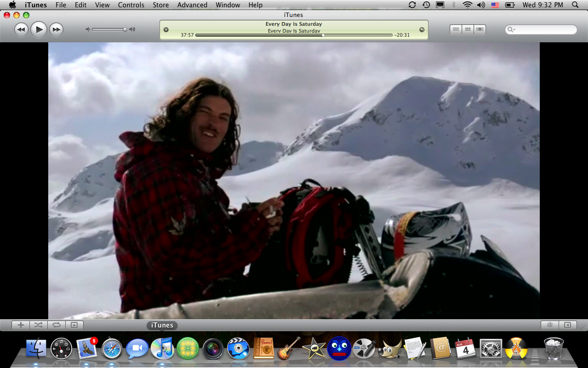This screenshot has width=588, height=368.
Task: Open the Advanced menu
Action: point(192,5)
